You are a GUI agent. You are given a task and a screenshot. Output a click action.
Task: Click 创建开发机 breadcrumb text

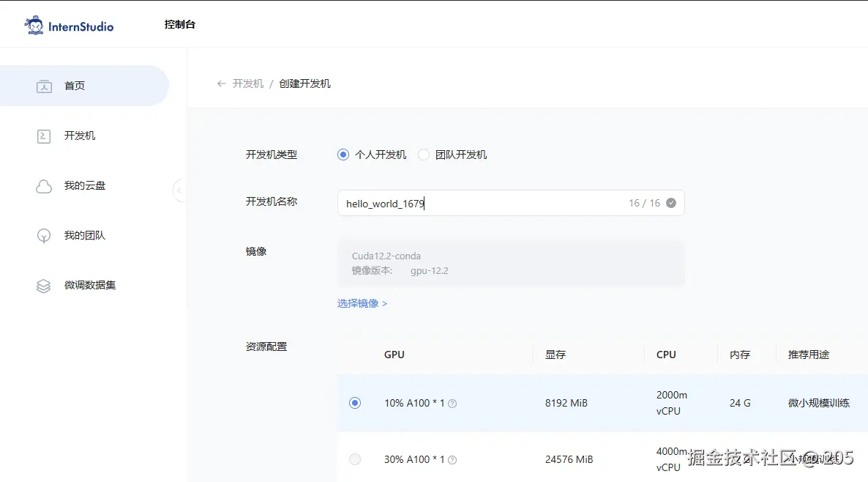(304, 84)
